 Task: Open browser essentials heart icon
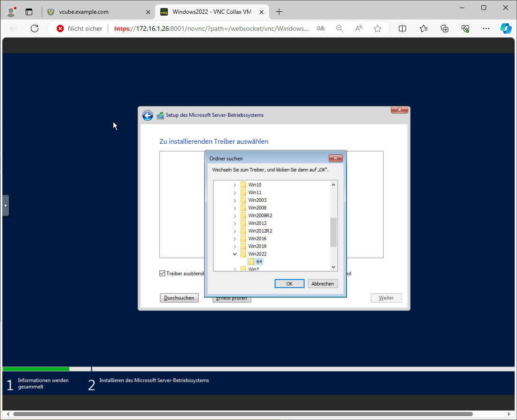[465, 28]
